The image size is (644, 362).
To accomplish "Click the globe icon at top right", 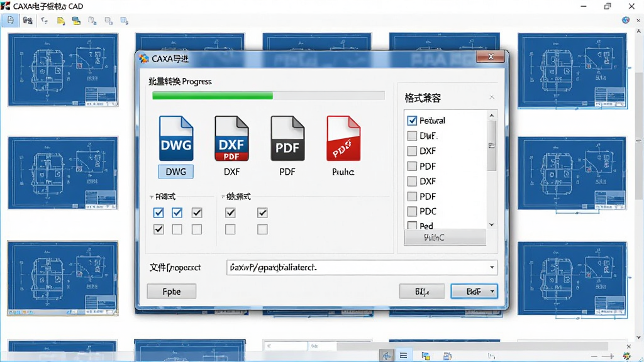I will point(626,20).
